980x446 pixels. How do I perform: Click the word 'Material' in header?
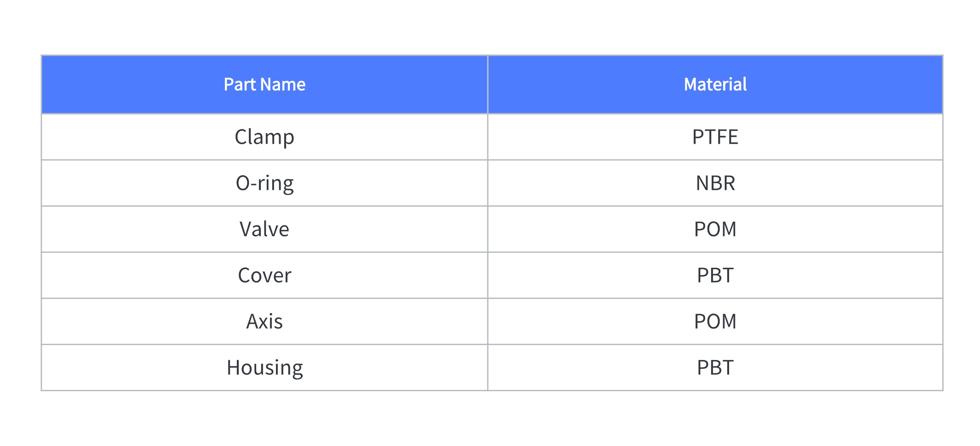[x=715, y=84]
